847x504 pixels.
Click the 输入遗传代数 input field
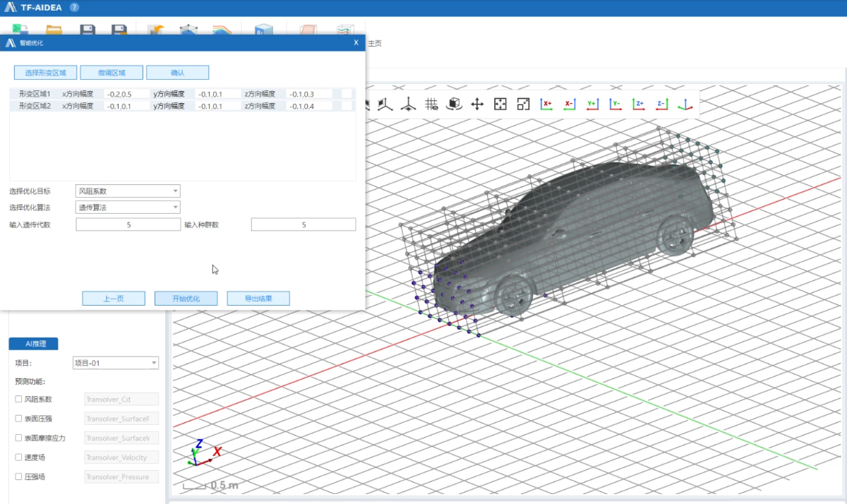point(128,224)
